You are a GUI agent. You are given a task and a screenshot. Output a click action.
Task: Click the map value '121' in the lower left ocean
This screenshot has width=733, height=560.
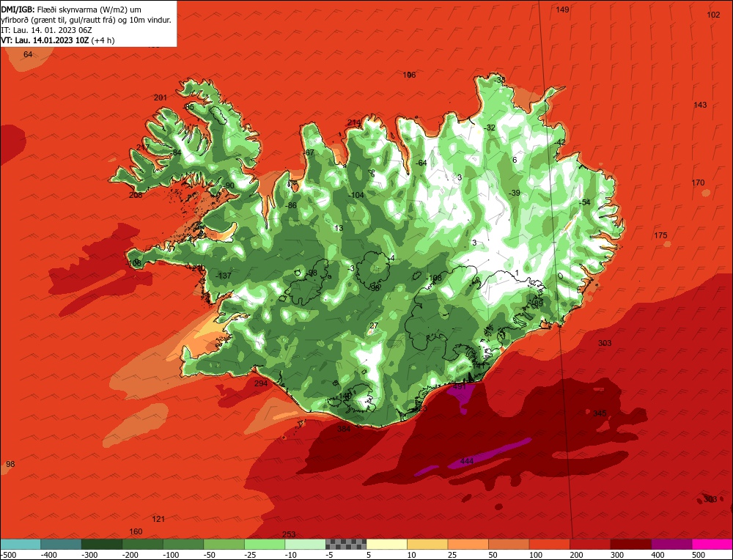158,519
